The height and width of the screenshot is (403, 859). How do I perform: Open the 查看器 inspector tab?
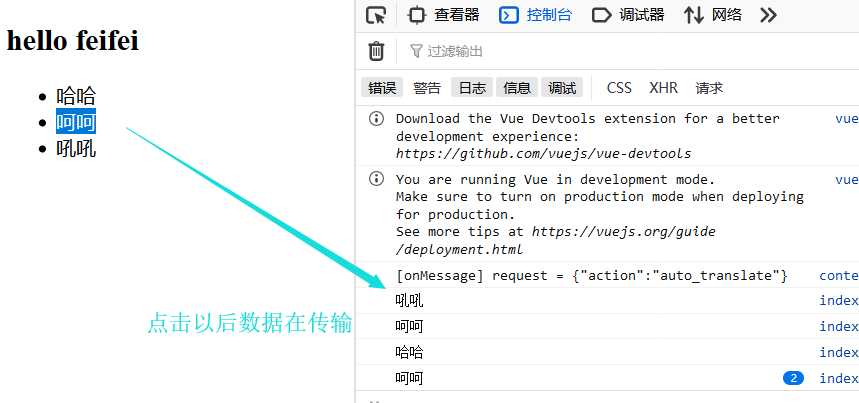444,15
